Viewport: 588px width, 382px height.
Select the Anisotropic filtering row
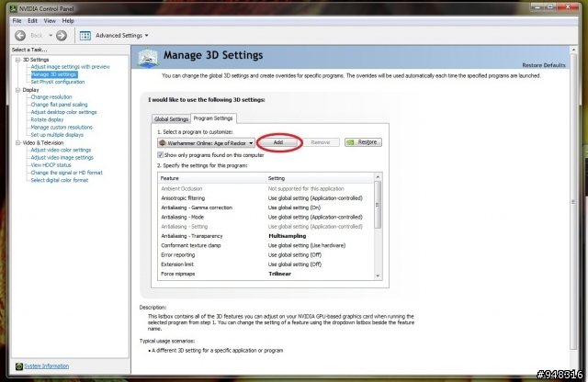[x=266, y=198]
